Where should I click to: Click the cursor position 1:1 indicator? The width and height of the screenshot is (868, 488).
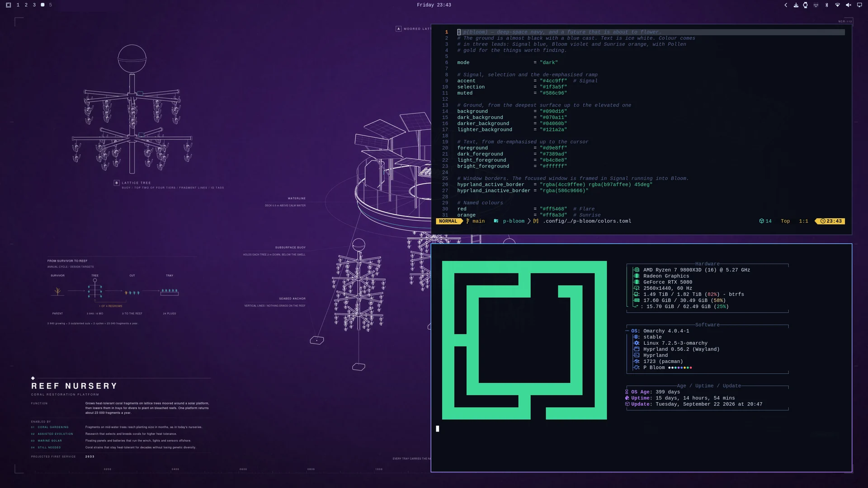pyautogui.click(x=803, y=221)
